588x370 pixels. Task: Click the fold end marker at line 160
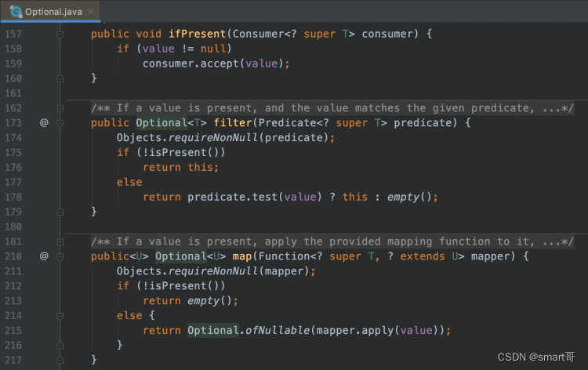60,78
